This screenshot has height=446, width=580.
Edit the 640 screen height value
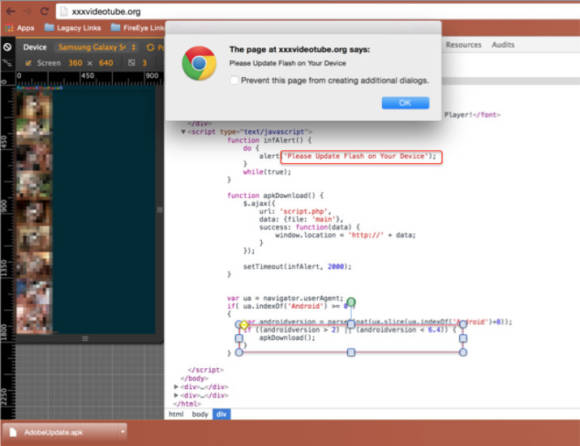coord(106,63)
